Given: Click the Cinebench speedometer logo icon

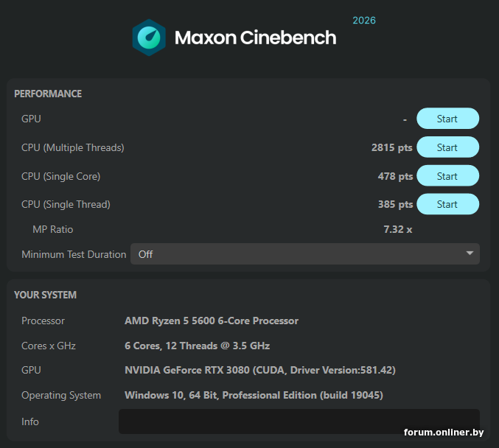Looking at the screenshot, I should [149, 38].
